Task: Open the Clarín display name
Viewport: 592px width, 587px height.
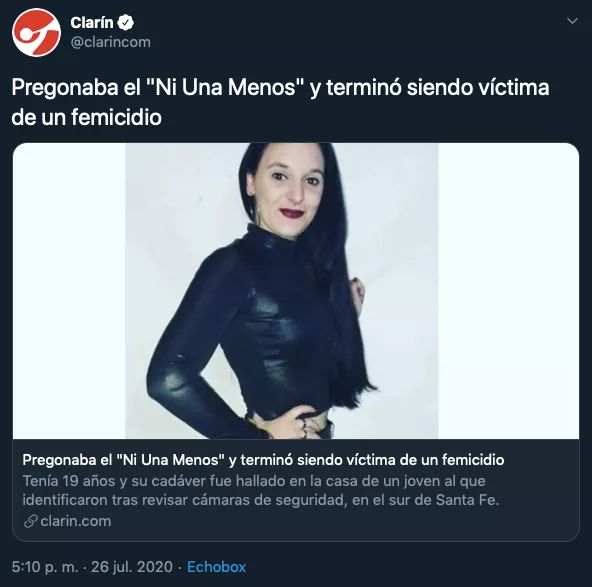Action: [91, 23]
